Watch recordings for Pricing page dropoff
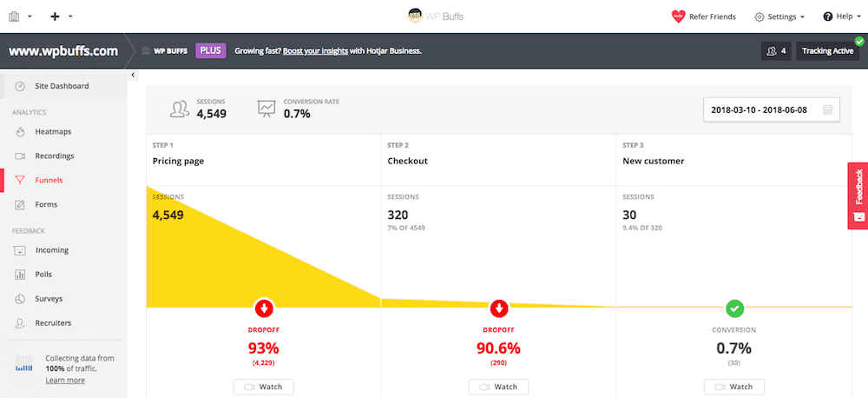 pyautogui.click(x=264, y=387)
